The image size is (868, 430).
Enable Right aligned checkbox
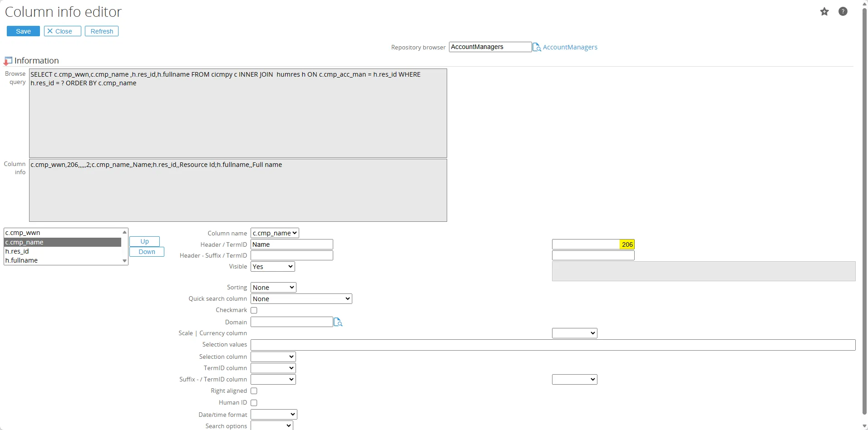(x=254, y=391)
